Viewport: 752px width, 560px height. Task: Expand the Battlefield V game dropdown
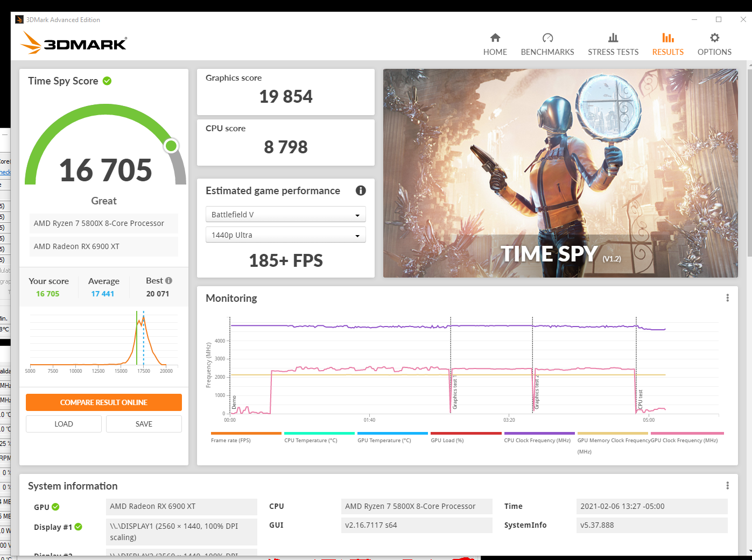(x=285, y=215)
